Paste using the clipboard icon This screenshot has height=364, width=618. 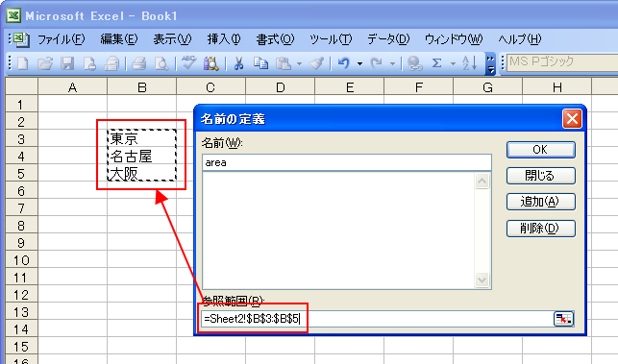(284, 63)
